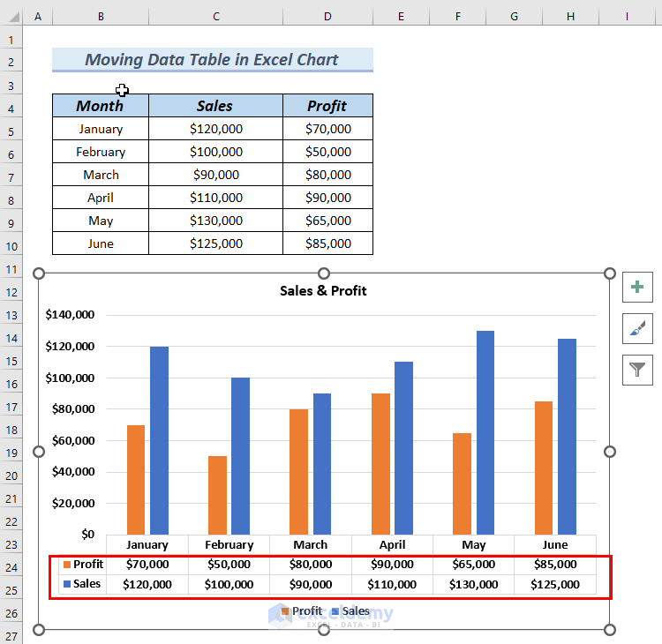
Task: Click the orange Profit legend marker below chart
Action: (x=285, y=611)
